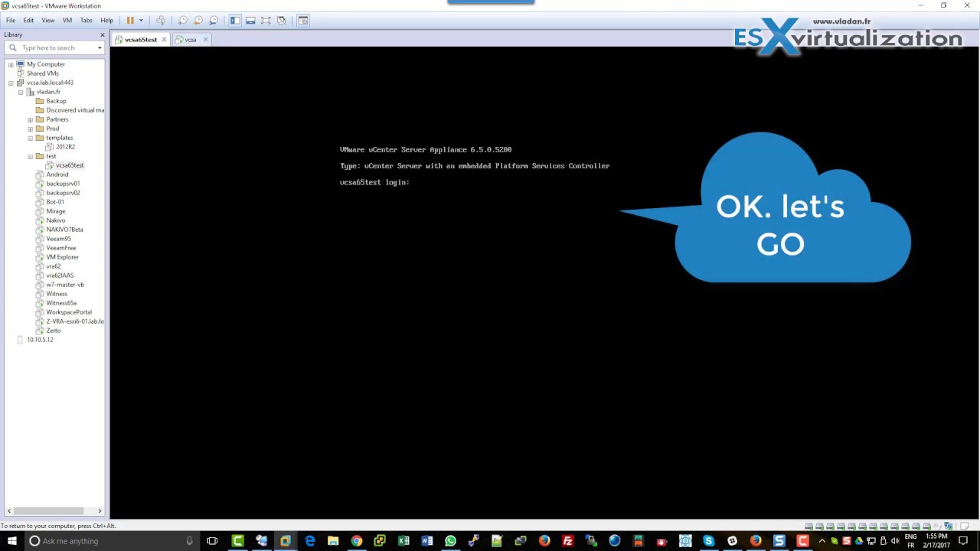The image size is (980, 551).
Task: Click the Suspend (pause) VM toolbar button
Action: tap(130, 21)
